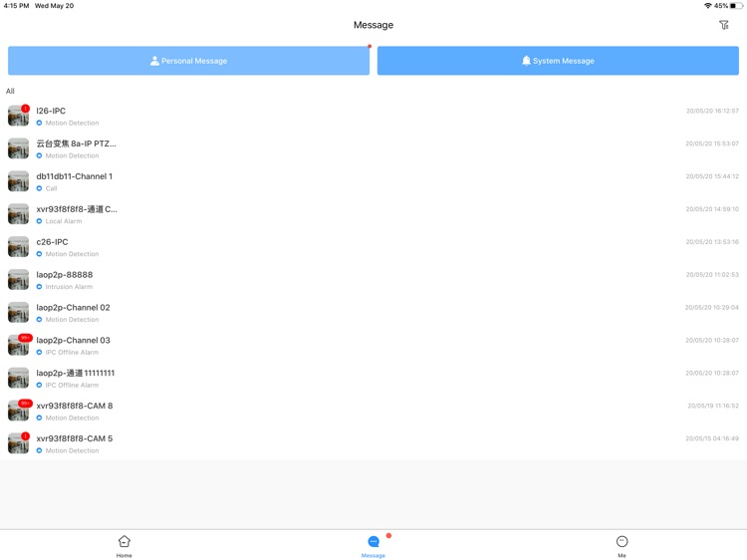This screenshot has height=560, width=747.
Task: Tap the Wi-Fi status icon
Action: (x=708, y=6)
